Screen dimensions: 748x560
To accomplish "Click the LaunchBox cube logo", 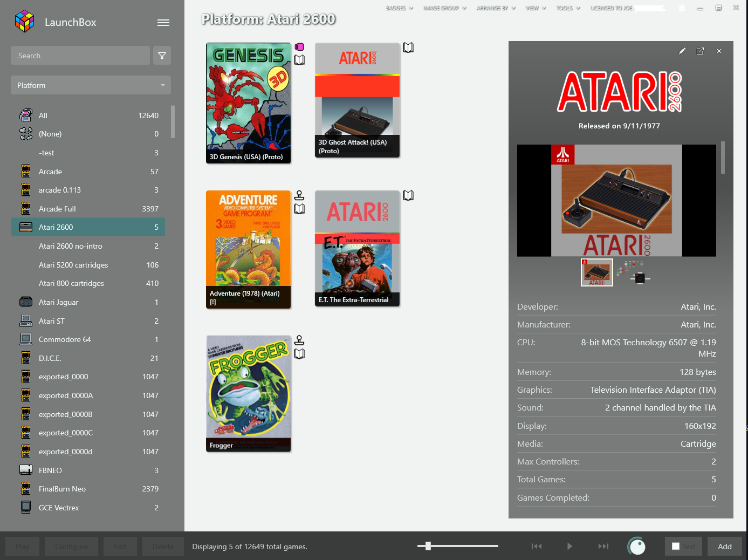I will click(24, 22).
